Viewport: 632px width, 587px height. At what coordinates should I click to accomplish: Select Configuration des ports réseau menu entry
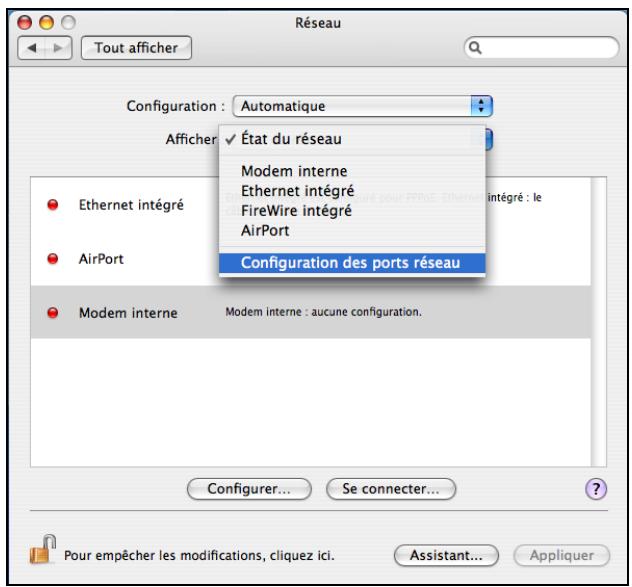[x=352, y=263]
